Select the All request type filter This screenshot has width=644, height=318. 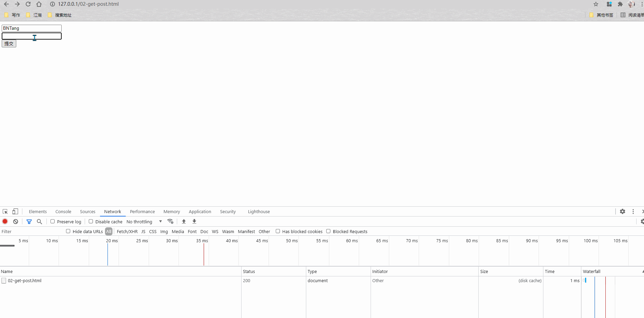(109, 231)
